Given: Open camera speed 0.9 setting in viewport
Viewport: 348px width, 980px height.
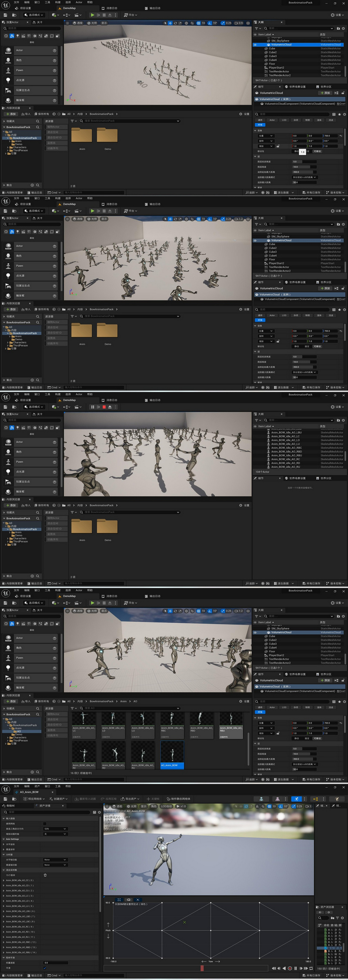Looking at the screenshot, I should (x=239, y=23).
